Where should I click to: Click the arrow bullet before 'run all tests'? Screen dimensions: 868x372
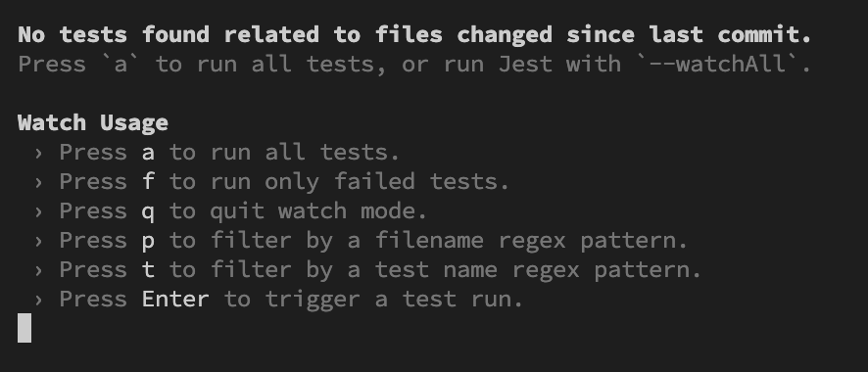click(x=38, y=153)
